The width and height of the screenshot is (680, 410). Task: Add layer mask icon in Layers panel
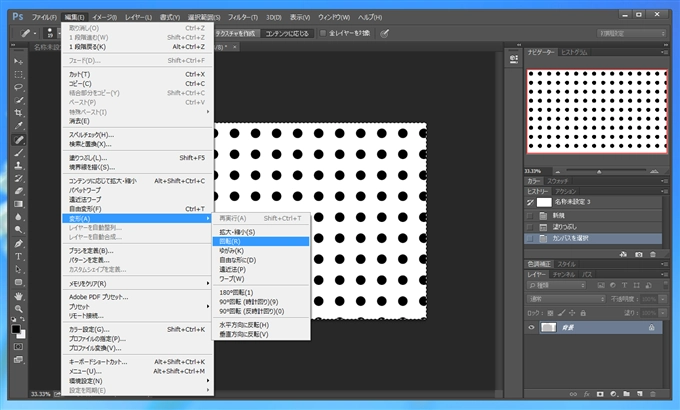pos(600,394)
